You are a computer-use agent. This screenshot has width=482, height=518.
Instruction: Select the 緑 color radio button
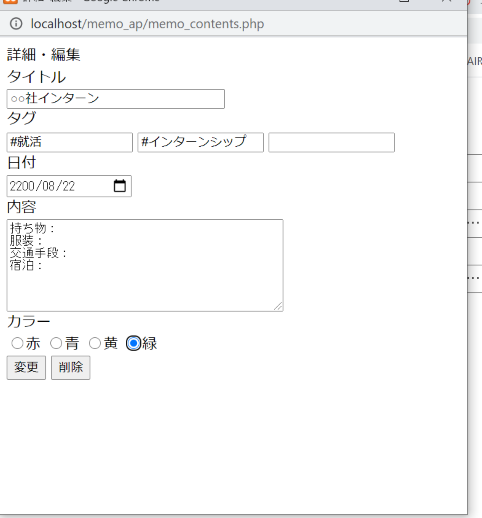[x=134, y=343]
